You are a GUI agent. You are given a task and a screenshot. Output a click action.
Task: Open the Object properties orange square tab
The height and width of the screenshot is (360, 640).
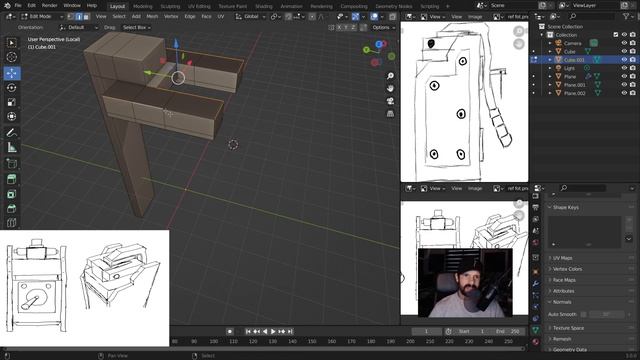click(x=536, y=271)
